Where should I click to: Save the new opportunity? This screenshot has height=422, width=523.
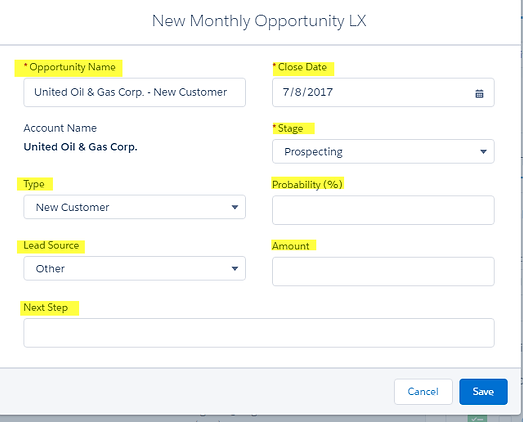coord(483,392)
